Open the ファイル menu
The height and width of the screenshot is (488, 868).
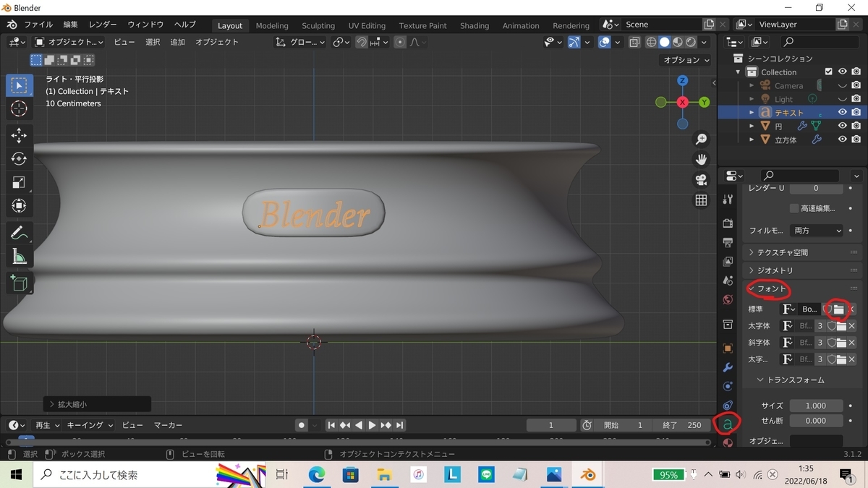point(38,25)
